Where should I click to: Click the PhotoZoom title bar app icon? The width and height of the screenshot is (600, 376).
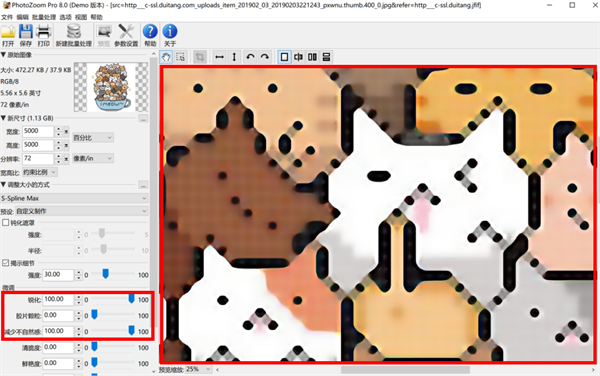click(x=6, y=5)
